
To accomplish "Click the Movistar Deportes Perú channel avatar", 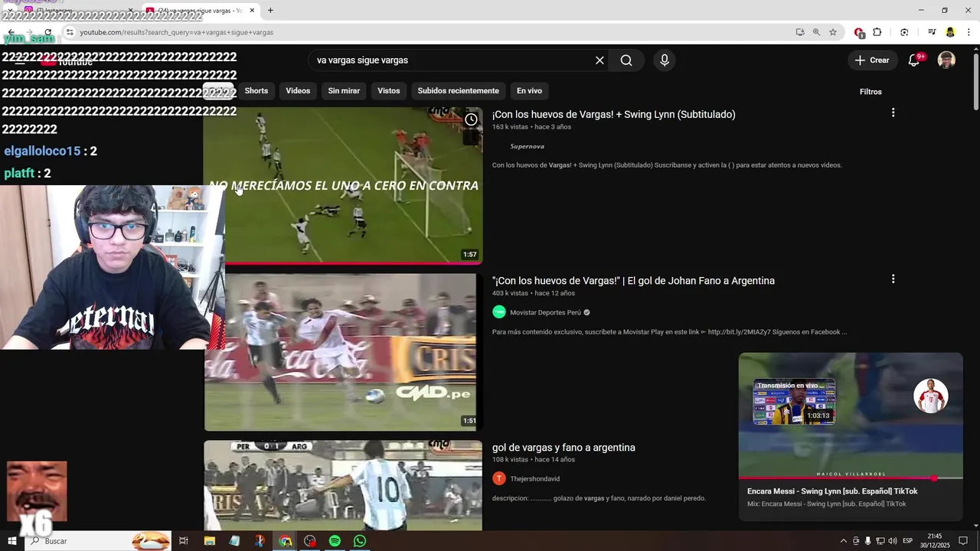I will click(x=499, y=312).
